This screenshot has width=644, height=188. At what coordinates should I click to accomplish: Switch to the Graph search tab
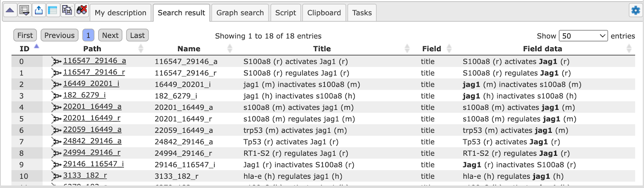240,13
